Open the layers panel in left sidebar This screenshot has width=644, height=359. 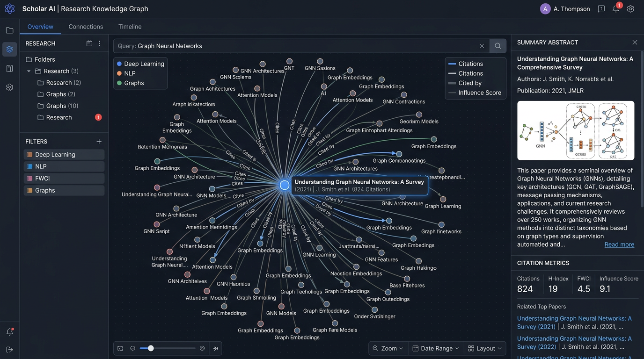coord(9,49)
